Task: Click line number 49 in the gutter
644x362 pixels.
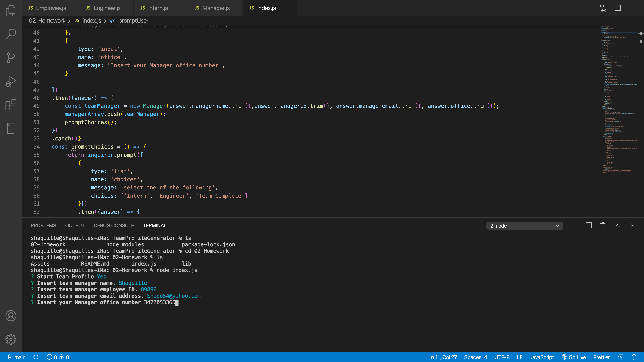Action: pos(36,106)
